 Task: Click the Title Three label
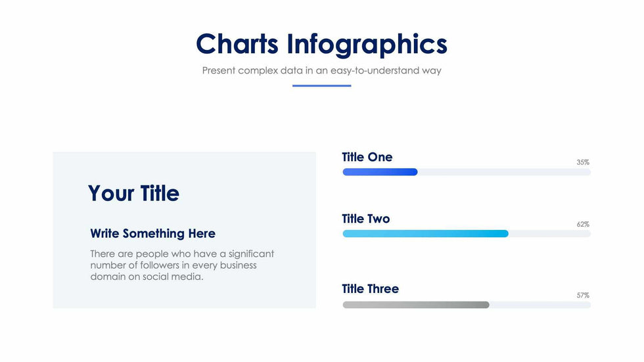(x=370, y=289)
